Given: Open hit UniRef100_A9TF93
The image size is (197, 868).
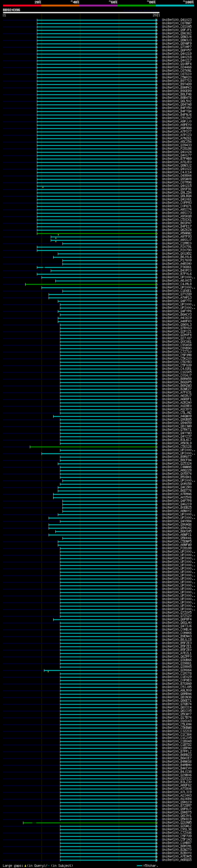Looking at the screenshot, I should click(x=177, y=237).
